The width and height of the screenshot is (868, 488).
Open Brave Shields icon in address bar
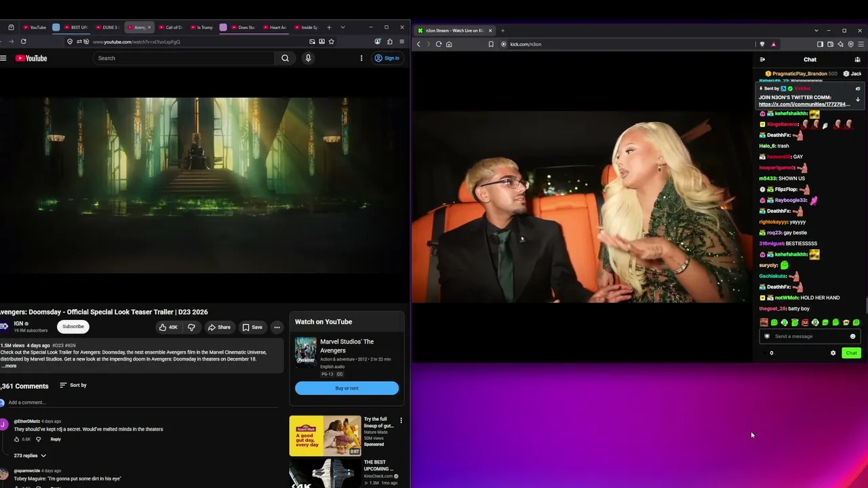click(x=762, y=44)
